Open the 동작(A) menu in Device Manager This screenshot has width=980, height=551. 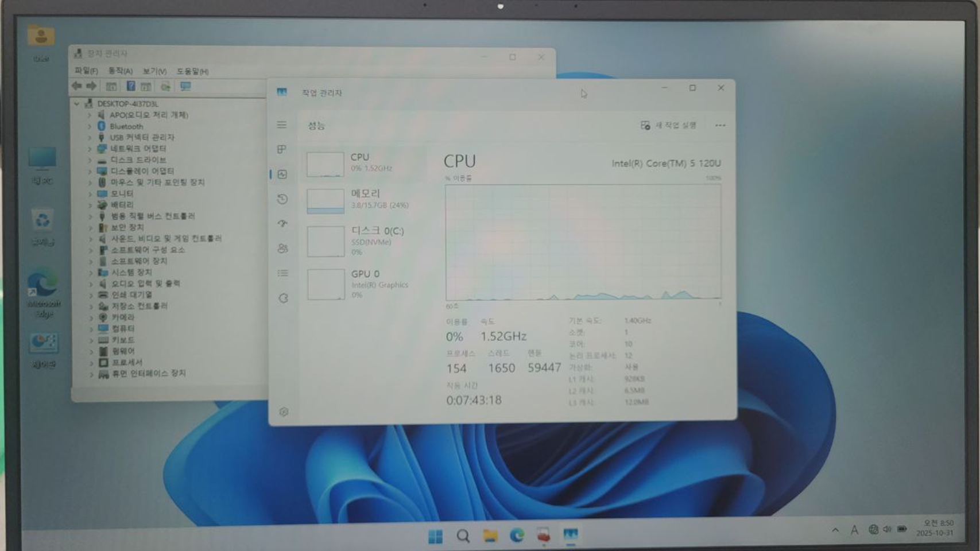point(120,71)
